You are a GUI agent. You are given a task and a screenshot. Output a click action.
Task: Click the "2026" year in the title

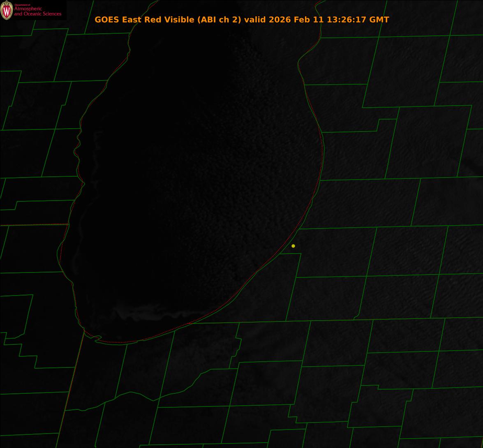click(280, 20)
